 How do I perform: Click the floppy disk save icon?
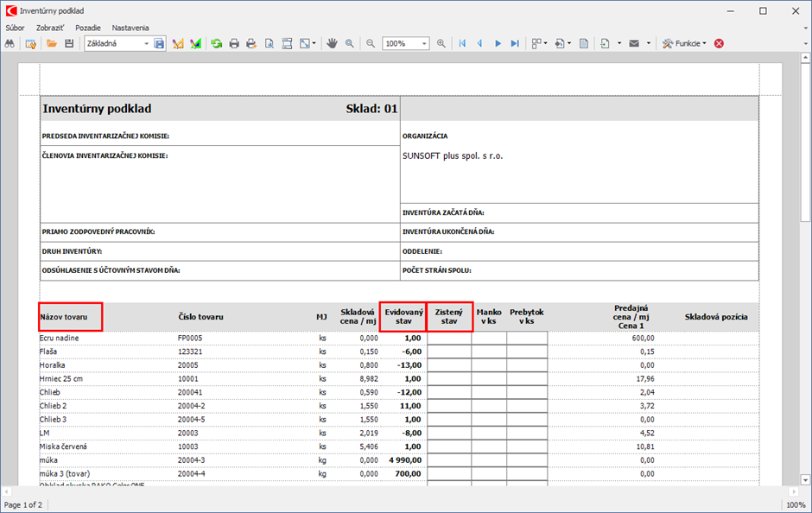point(68,43)
